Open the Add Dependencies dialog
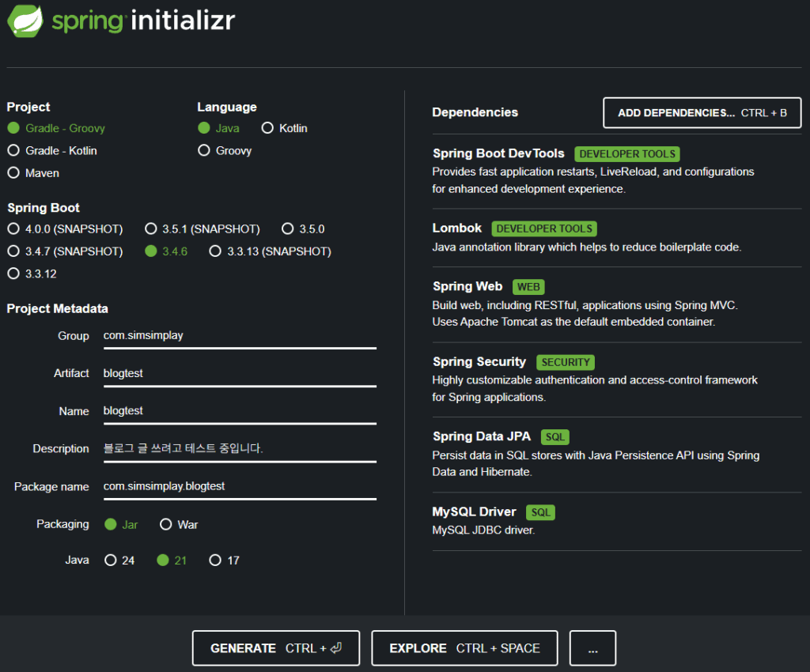The height and width of the screenshot is (672, 810). [x=702, y=112]
